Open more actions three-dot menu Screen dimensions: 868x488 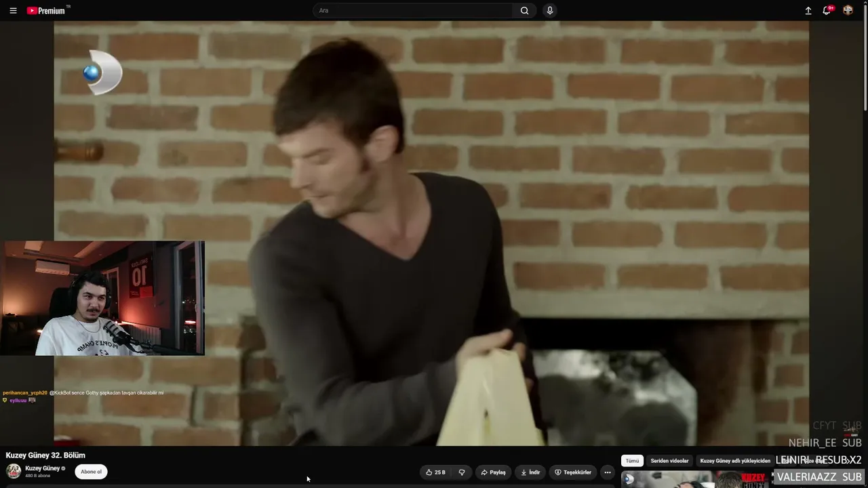pyautogui.click(x=608, y=472)
